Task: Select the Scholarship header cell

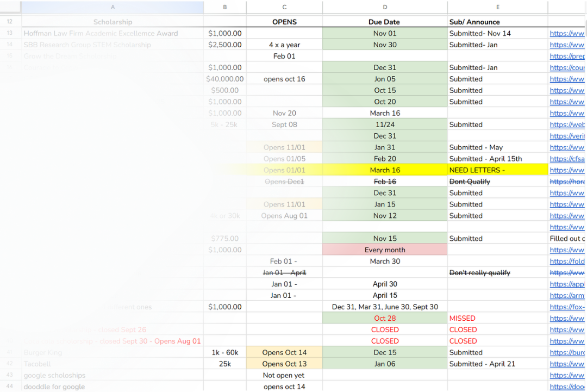Action: (113, 22)
